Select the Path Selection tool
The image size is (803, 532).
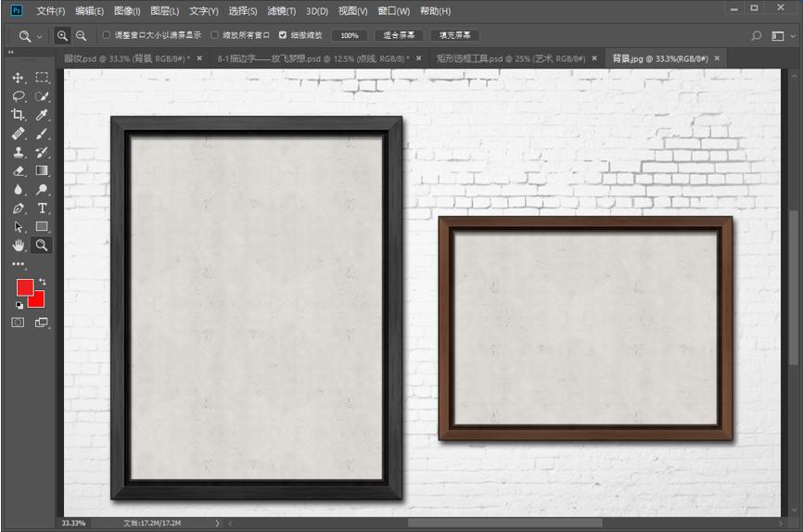pyautogui.click(x=18, y=227)
